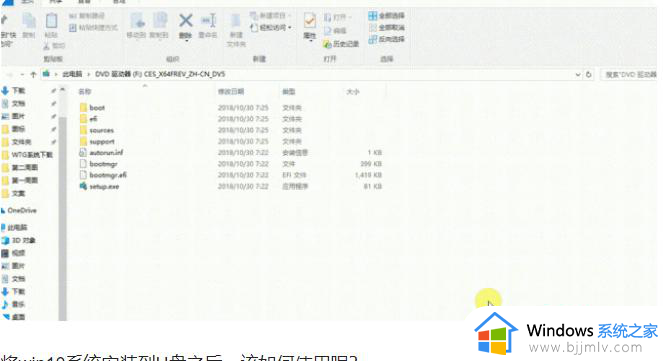Click DVD 驱动器 (F:) breadcrumb segment
Viewport: 663px width, 361px height.
point(160,74)
